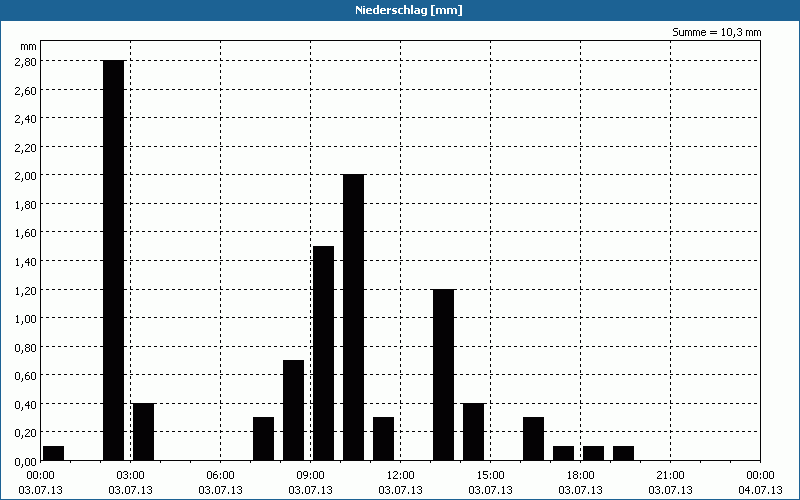800x500 pixels.
Task: Select the 0,40 bar right after 03:00
Action: (144, 432)
